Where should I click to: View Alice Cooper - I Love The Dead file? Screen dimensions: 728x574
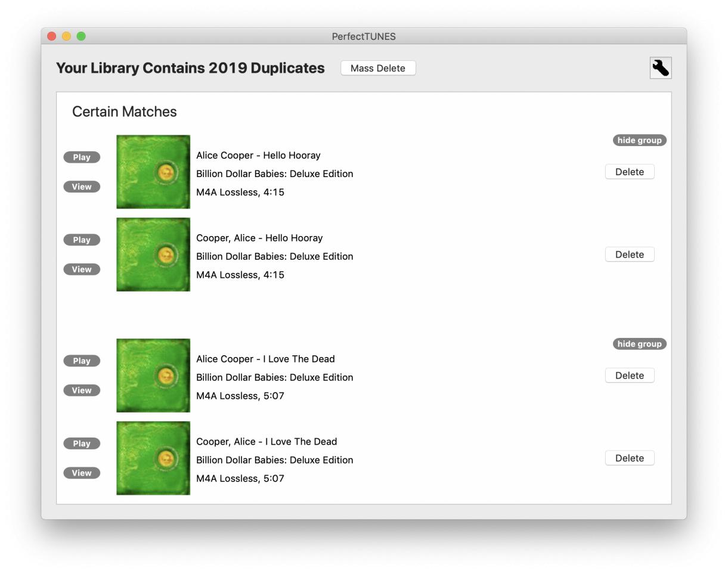pyautogui.click(x=82, y=390)
